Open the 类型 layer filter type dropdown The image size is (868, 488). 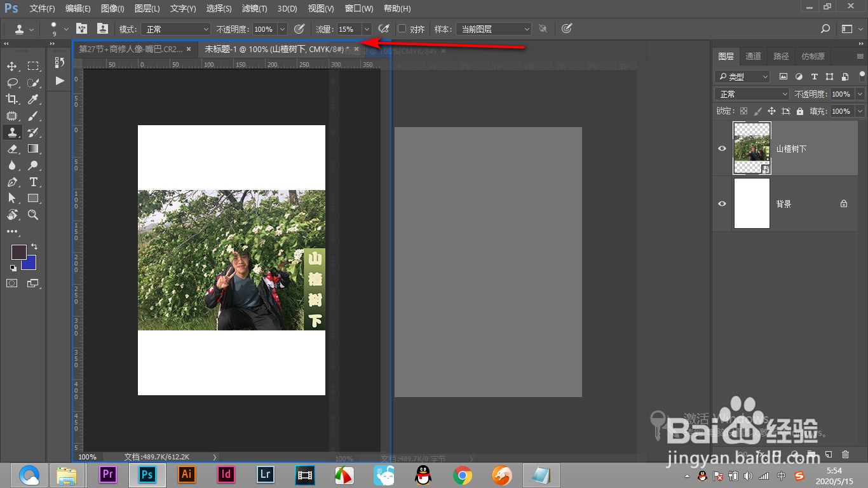pyautogui.click(x=742, y=76)
